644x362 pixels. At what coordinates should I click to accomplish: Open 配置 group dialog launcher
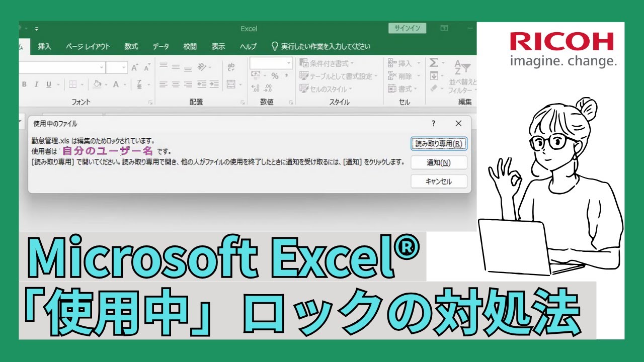(x=243, y=103)
